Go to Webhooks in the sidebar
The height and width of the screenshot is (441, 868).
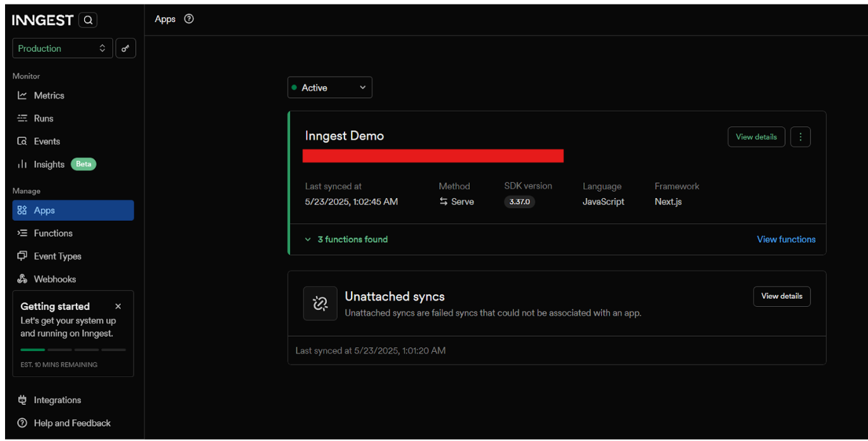point(54,279)
